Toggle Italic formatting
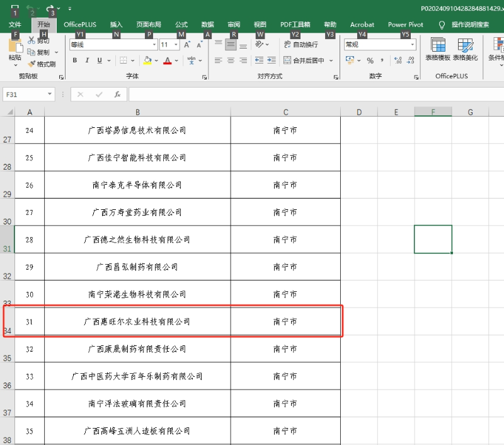Image resolution: width=504 pixels, height=445 pixels. coord(87,60)
